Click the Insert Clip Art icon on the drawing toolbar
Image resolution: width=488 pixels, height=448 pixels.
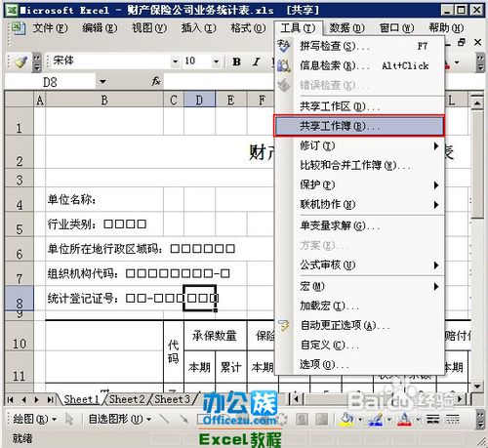point(303,420)
